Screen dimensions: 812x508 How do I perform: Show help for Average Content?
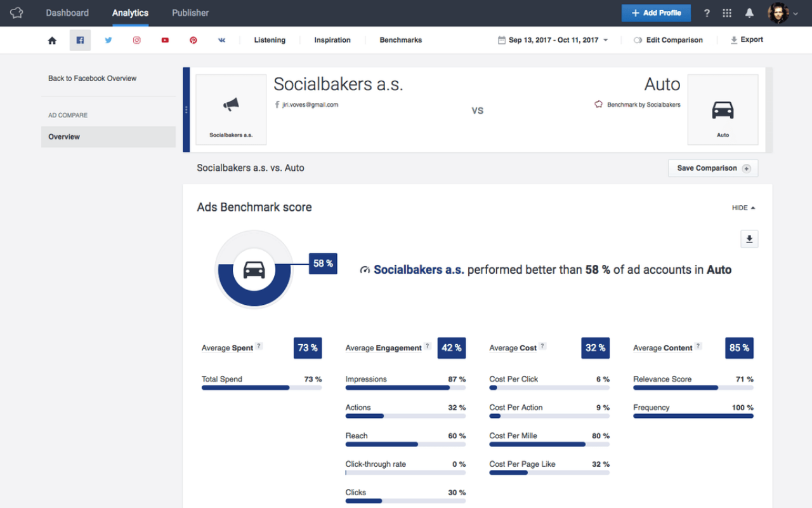coord(698,346)
